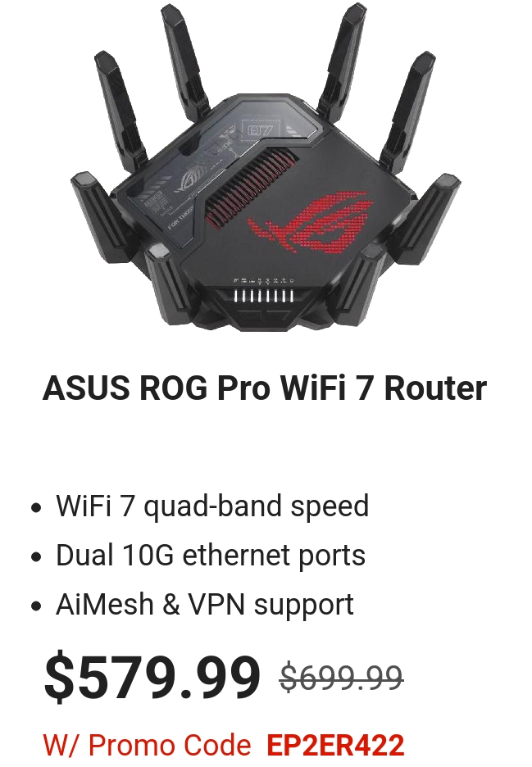
Task: Click the crossed-out $699.99 original price
Action: tap(342, 678)
